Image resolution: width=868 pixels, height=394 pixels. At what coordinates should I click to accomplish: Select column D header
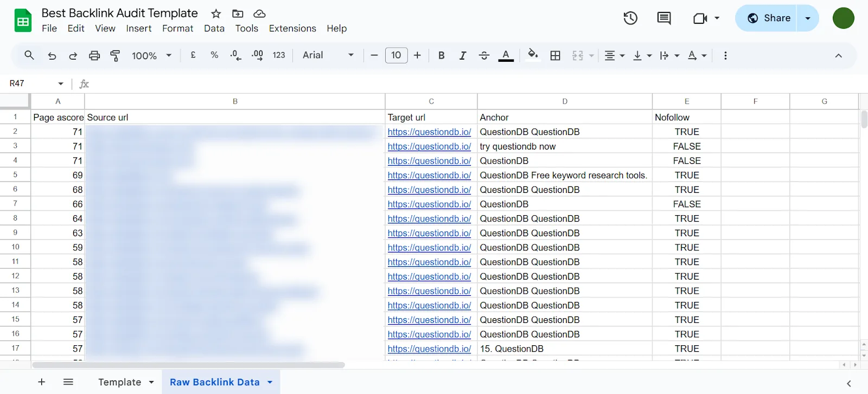point(565,101)
